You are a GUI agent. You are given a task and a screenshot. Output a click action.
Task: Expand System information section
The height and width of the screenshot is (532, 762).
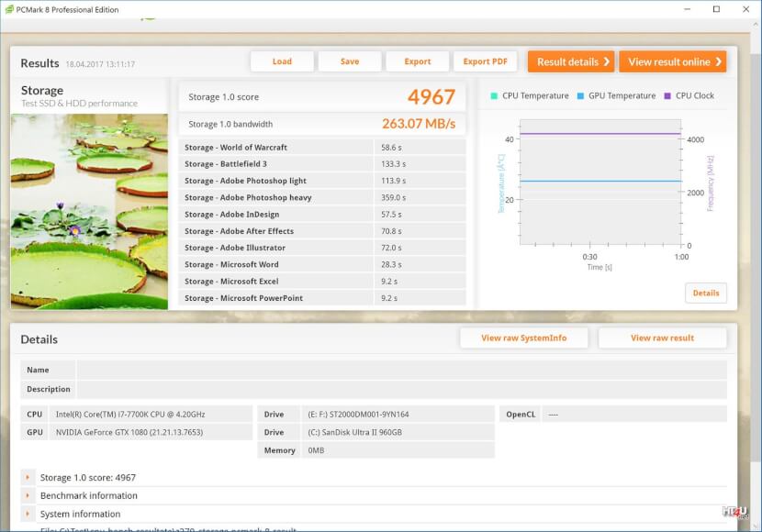[x=28, y=514]
